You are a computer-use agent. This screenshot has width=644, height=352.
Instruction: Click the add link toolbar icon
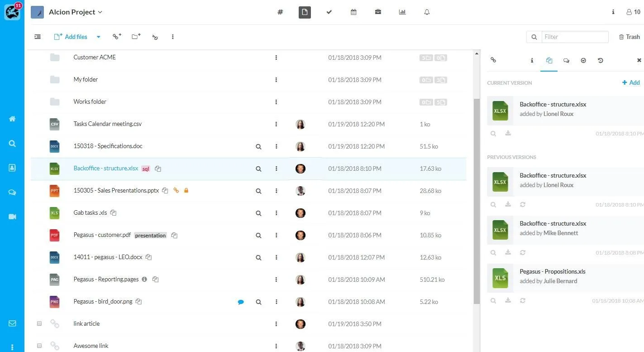point(117,37)
